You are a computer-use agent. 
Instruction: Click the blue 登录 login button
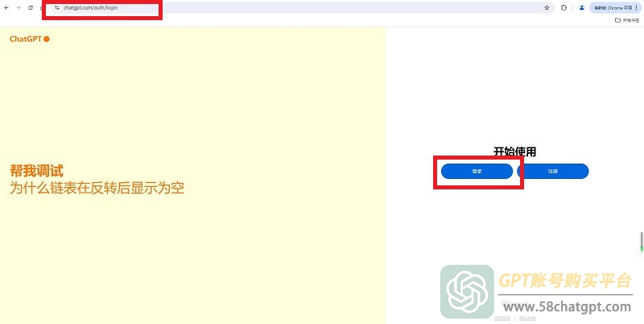click(477, 172)
